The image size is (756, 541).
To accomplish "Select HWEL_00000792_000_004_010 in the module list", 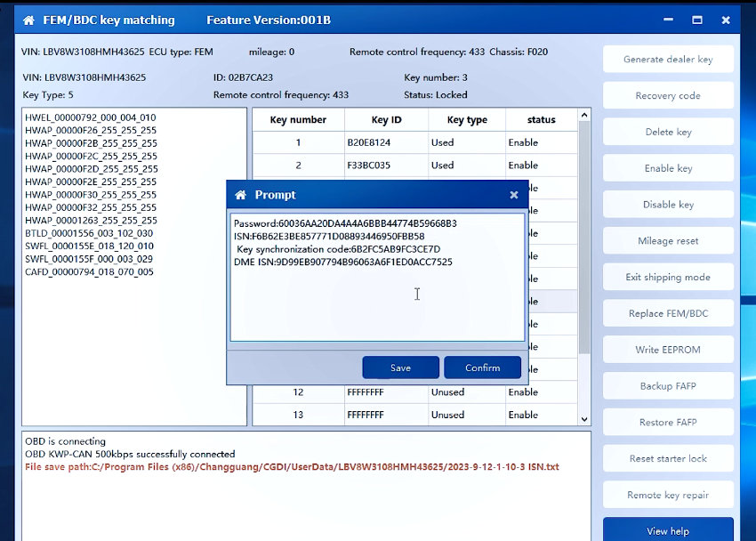I will tap(91, 117).
